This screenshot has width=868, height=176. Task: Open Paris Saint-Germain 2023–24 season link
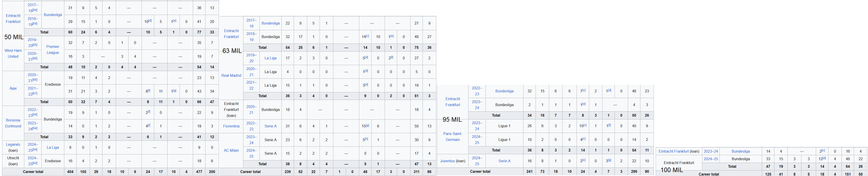point(477,126)
